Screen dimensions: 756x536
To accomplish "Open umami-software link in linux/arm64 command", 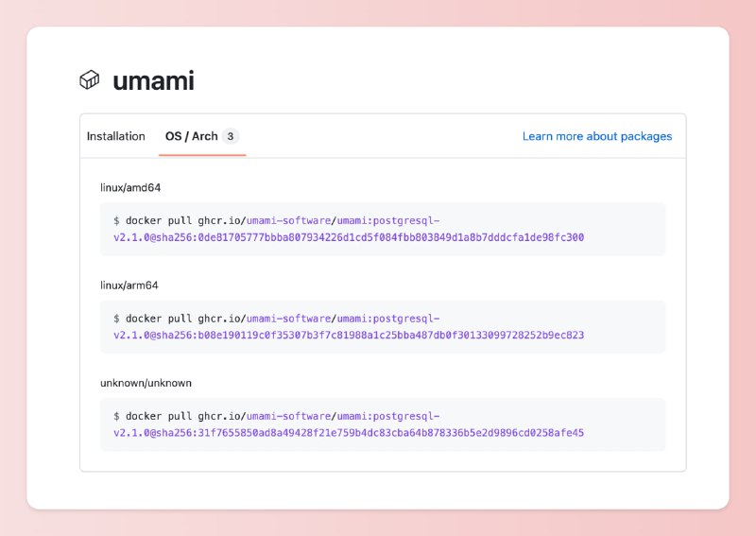I will coord(289,319).
